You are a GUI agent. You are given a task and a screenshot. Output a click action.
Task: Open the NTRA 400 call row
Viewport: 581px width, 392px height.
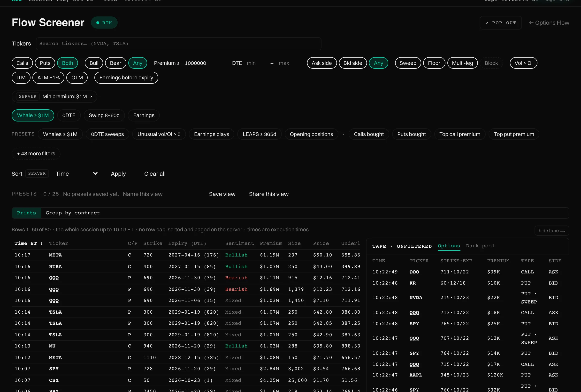coord(186,267)
